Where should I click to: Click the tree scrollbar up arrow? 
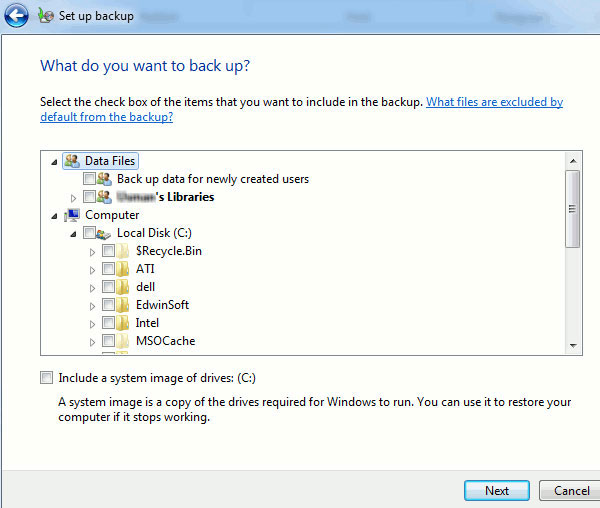573,161
